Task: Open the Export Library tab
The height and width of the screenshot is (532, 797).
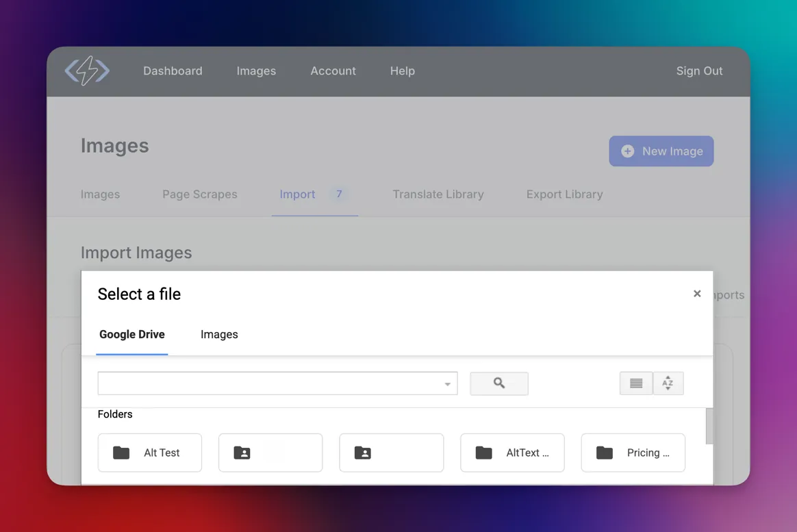Action: (564, 194)
